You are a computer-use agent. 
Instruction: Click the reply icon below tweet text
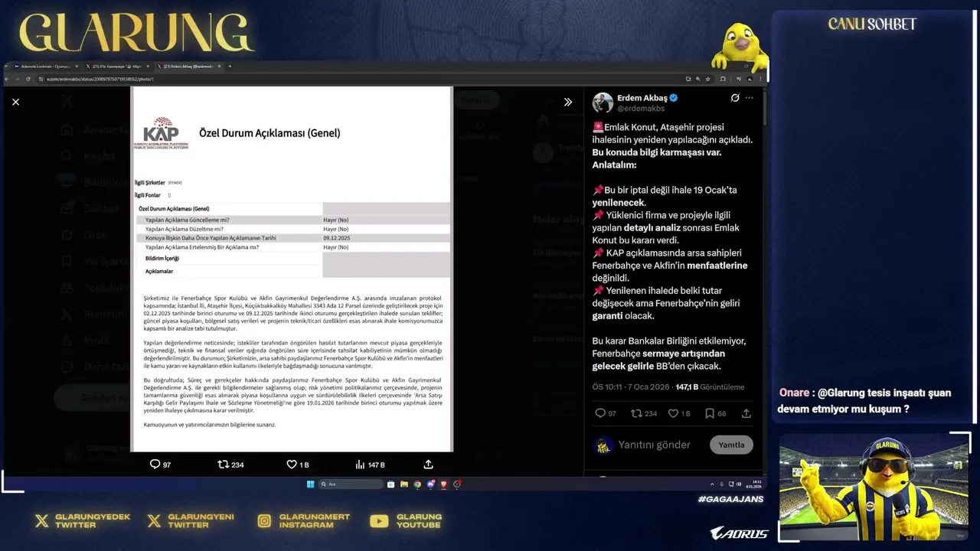pyautogui.click(x=600, y=413)
